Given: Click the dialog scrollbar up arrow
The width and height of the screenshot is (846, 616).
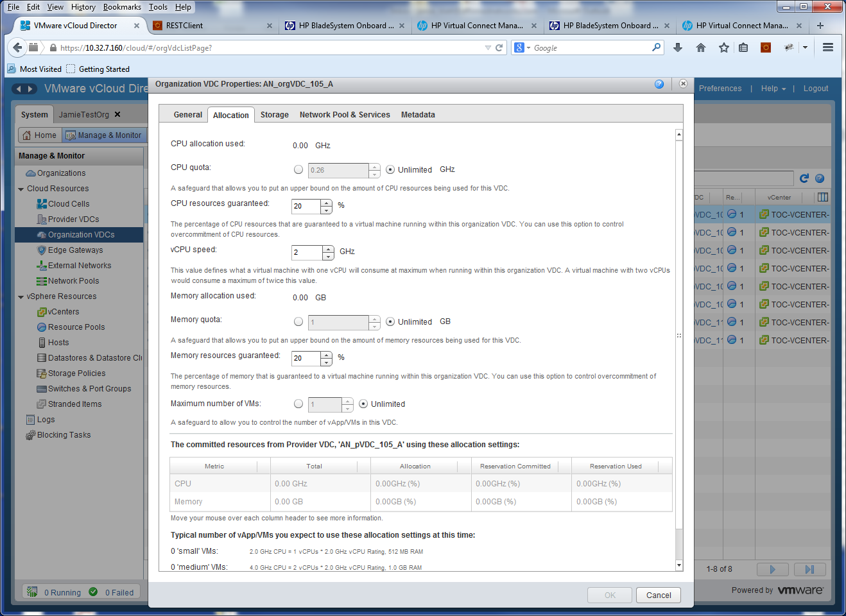Looking at the screenshot, I should [679, 135].
